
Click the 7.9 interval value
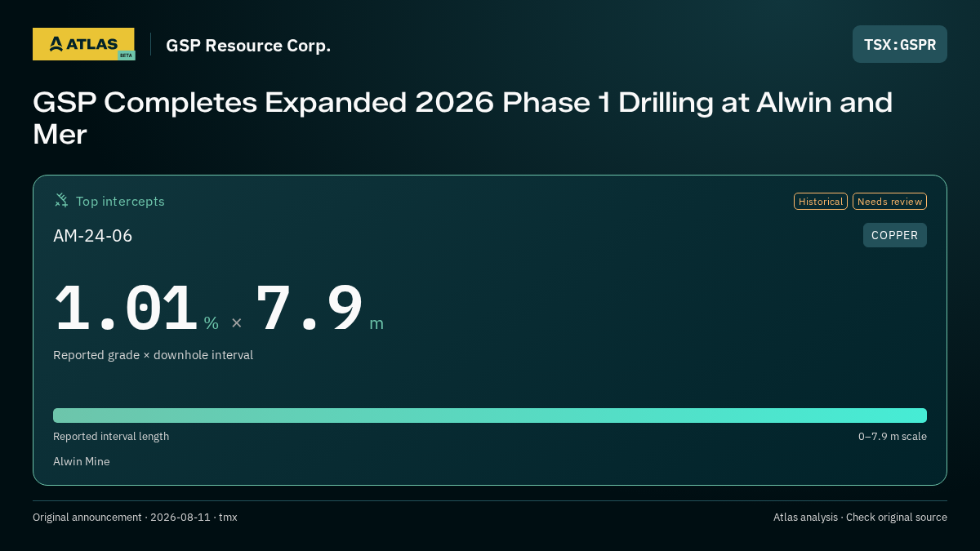(309, 309)
